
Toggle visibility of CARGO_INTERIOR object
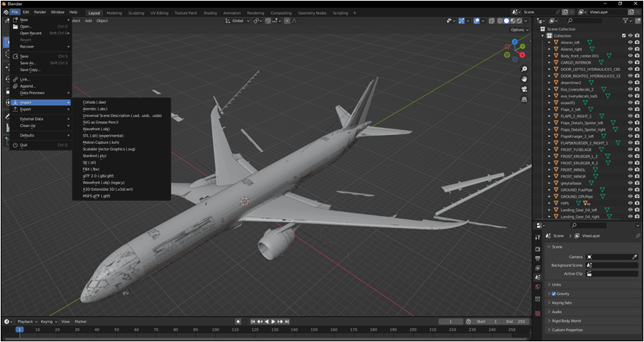(x=630, y=62)
